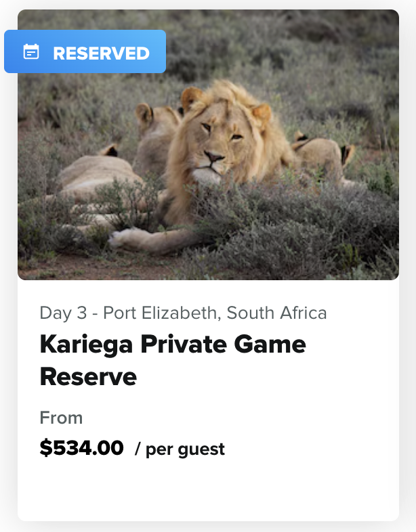The width and height of the screenshot is (416, 532).
Task: Open the Kariega Private Game Reserve title
Action: tap(173, 360)
